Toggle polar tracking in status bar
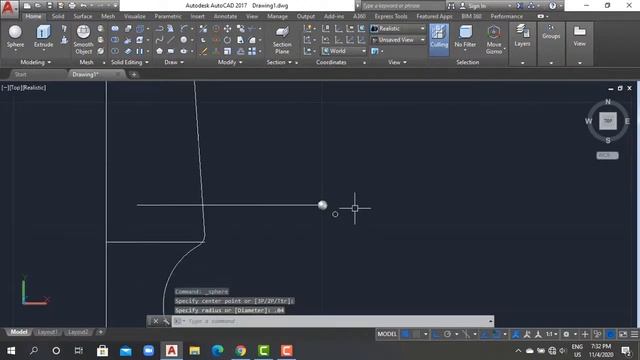This screenshot has height=360, width=640. [447, 334]
